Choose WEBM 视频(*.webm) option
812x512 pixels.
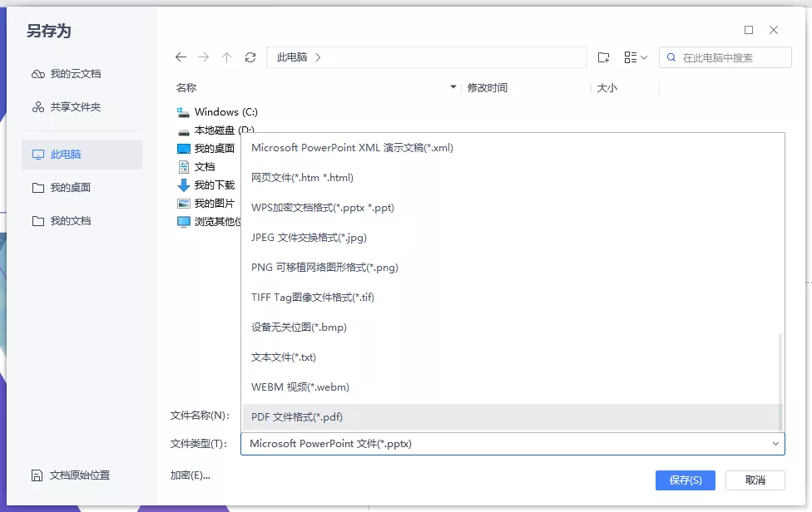pyautogui.click(x=512, y=387)
